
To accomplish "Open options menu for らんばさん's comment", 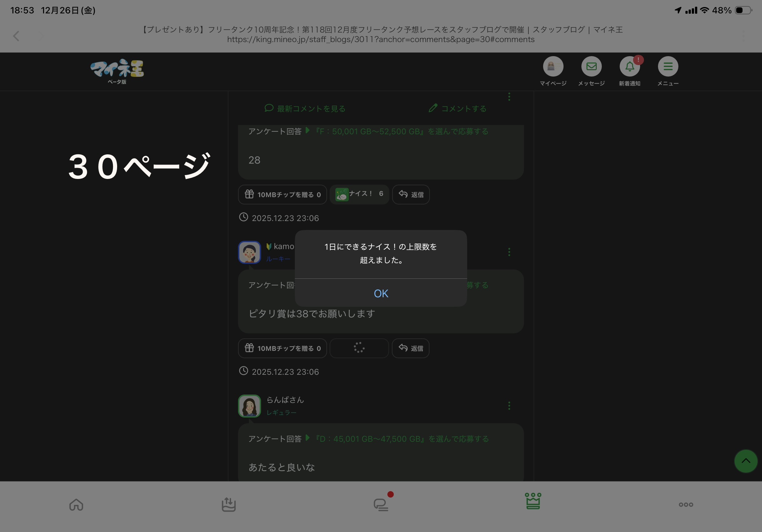I will (509, 406).
